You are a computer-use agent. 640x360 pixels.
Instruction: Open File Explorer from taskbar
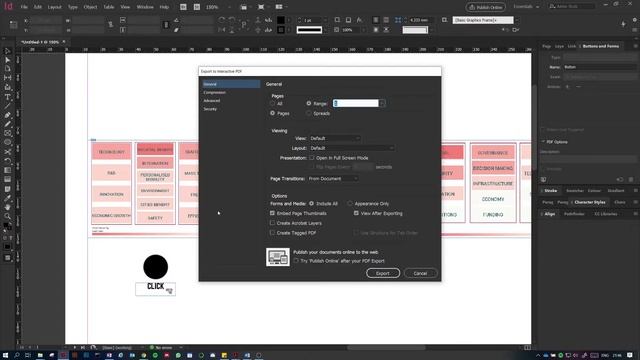click(40, 356)
